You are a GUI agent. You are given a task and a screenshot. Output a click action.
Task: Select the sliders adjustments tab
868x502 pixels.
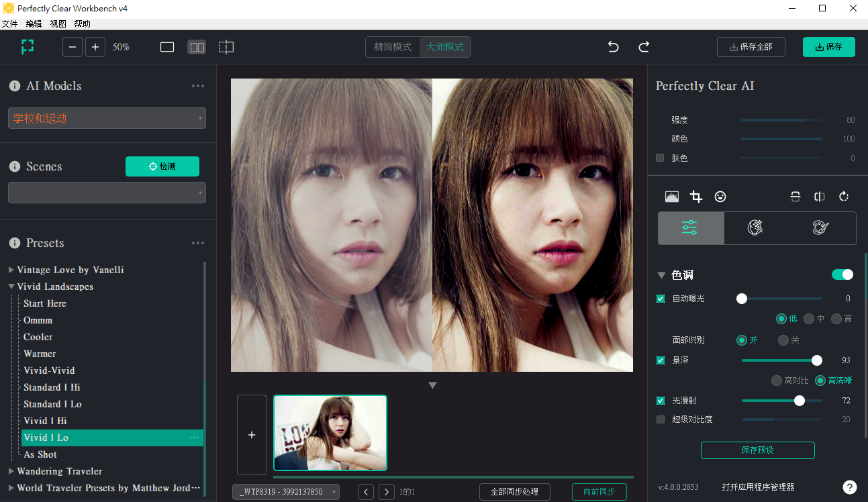click(691, 228)
